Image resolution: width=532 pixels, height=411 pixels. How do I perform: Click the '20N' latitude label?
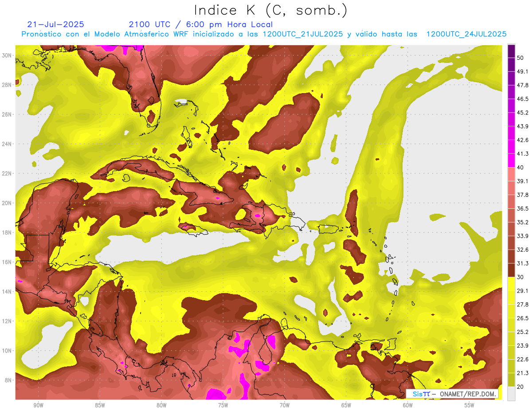click(x=7, y=203)
